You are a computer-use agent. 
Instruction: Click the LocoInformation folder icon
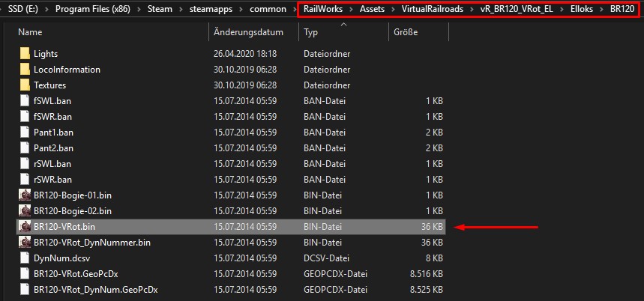click(x=25, y=70)
